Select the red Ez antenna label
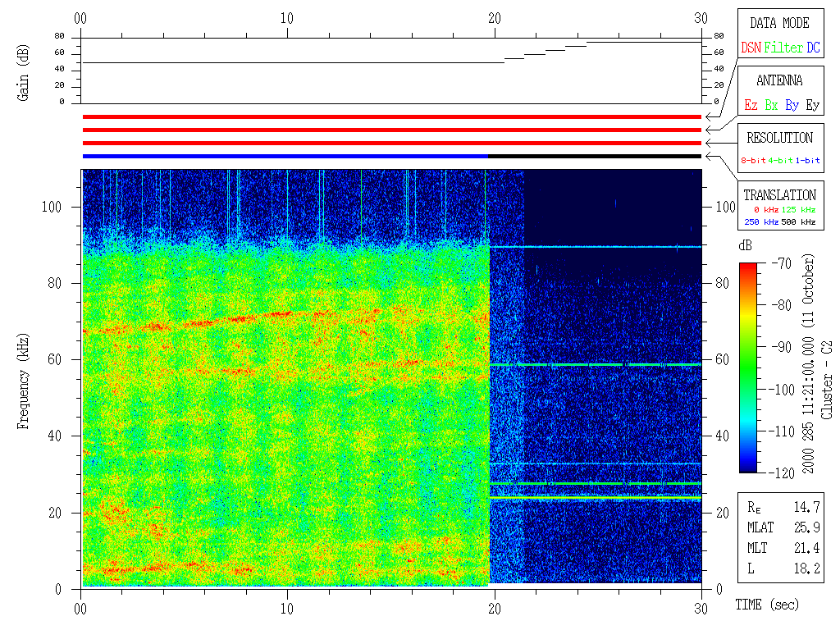Viewport: 840px width, 630px height. (x=751, y=105)
